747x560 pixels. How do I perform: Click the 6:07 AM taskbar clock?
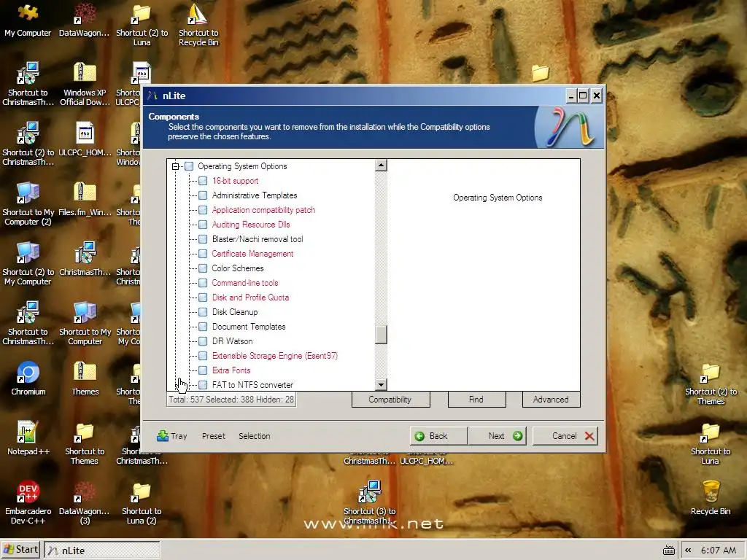(718, 550)
